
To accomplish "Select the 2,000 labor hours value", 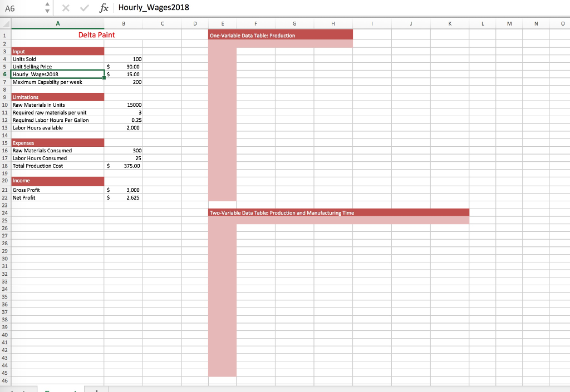I will pyautogui.click(x=124, y=128).
